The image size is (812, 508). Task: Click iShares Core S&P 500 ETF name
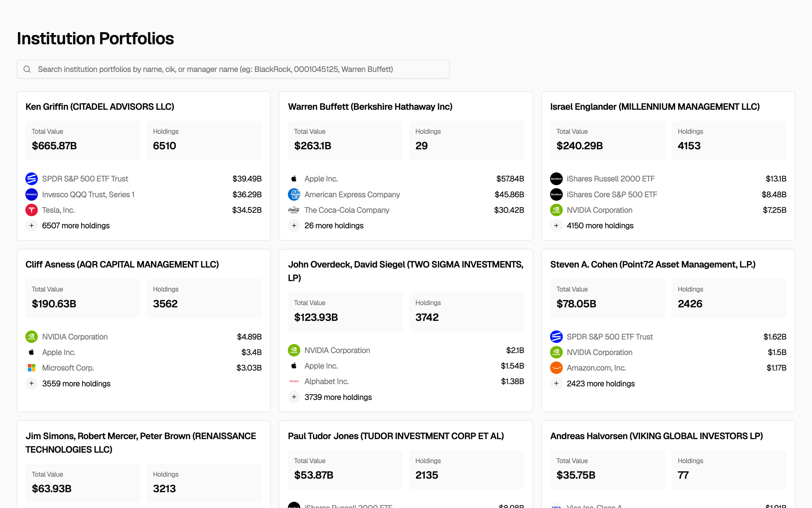pos(612,194)
